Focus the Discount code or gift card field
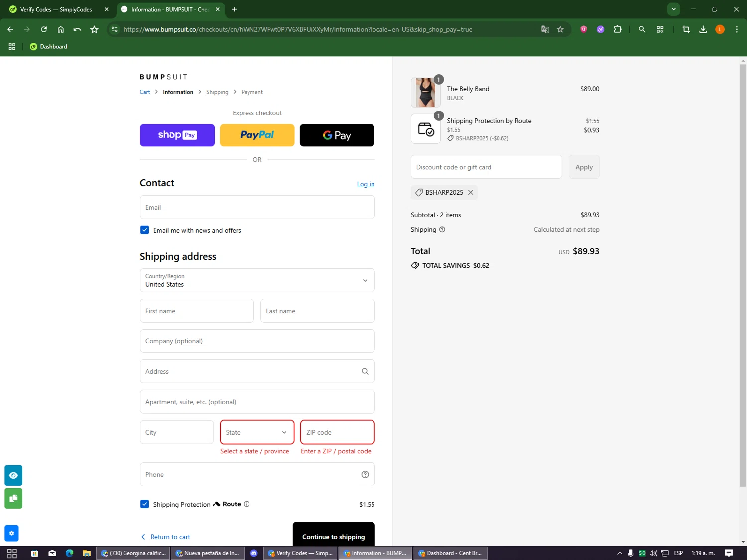Image resolution: width=747 pixels, height=560 pixels. click(x=486, y=167)
